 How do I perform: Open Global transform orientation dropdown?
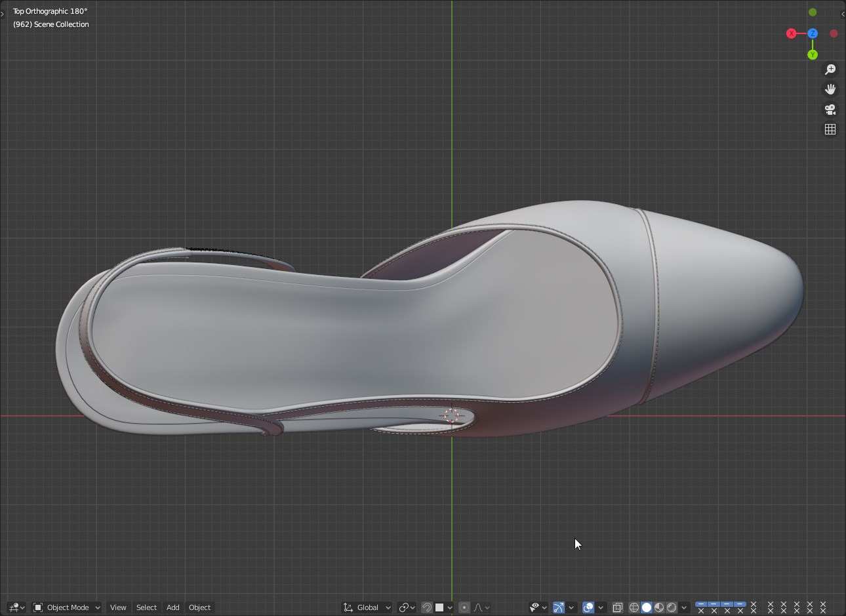[x=367, y=607]
